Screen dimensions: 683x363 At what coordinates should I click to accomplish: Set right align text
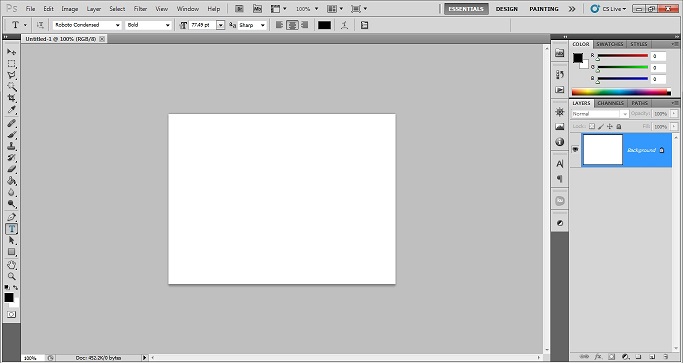point(304,25)
